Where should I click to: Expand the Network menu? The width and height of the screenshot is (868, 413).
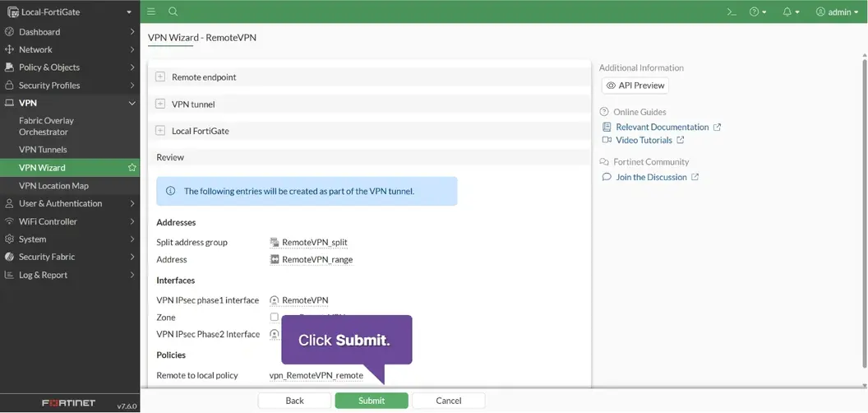coord(70,49)
